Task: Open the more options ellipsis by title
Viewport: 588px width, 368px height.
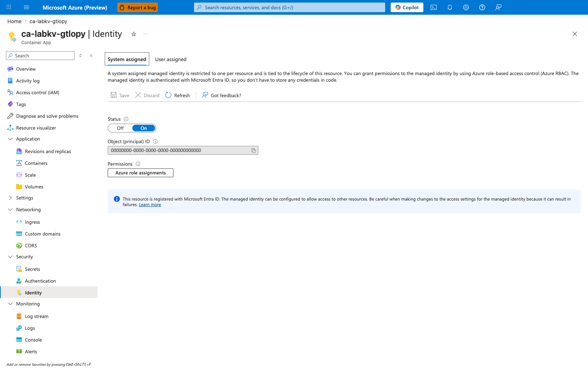Action: point(146,34)
